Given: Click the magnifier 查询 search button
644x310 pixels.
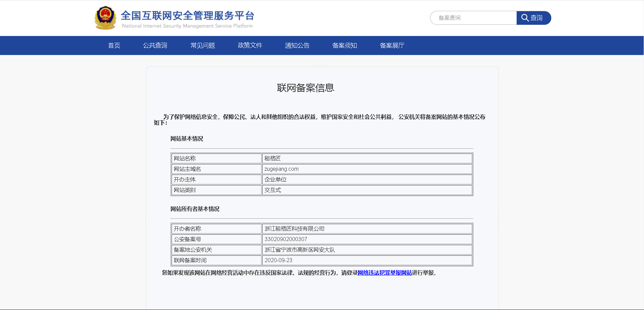Looking at the screenshot, I should [x=534, y=18].
